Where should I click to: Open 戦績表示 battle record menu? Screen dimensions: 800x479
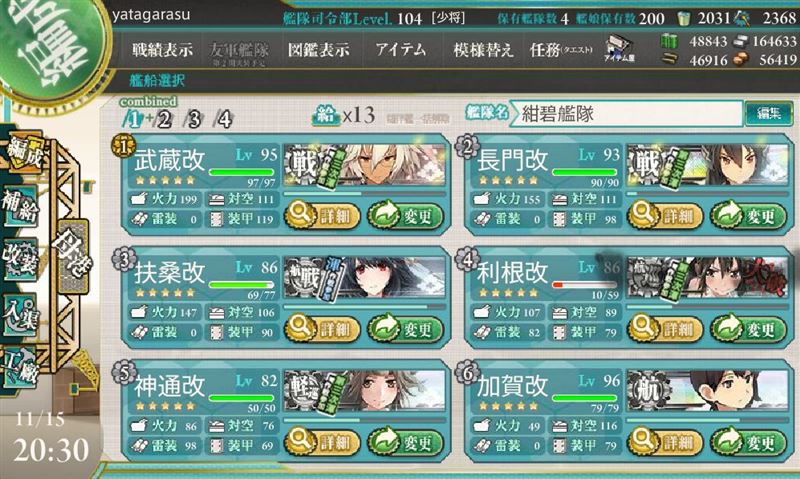[x=162, y=50]
